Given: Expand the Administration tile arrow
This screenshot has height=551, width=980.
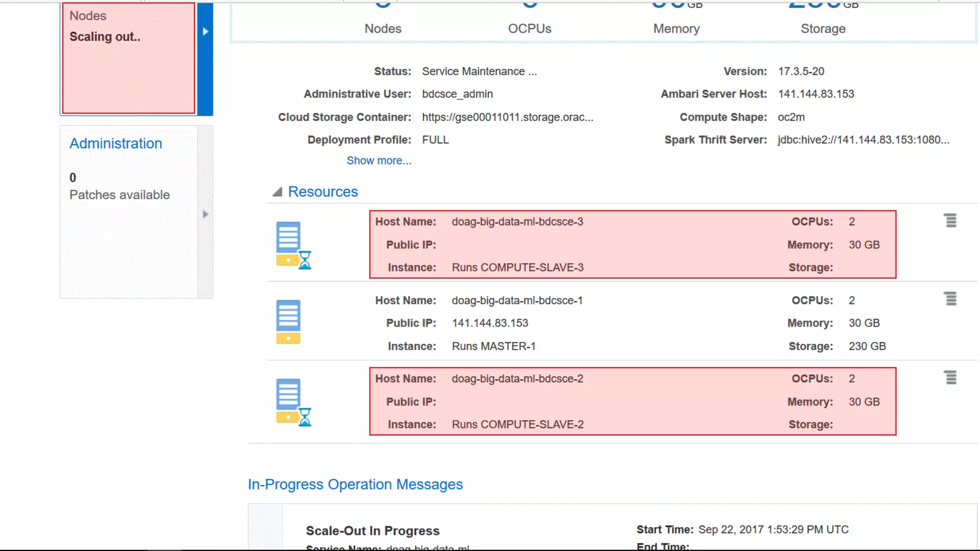Looking at the screenshot, I should (205, 214).
